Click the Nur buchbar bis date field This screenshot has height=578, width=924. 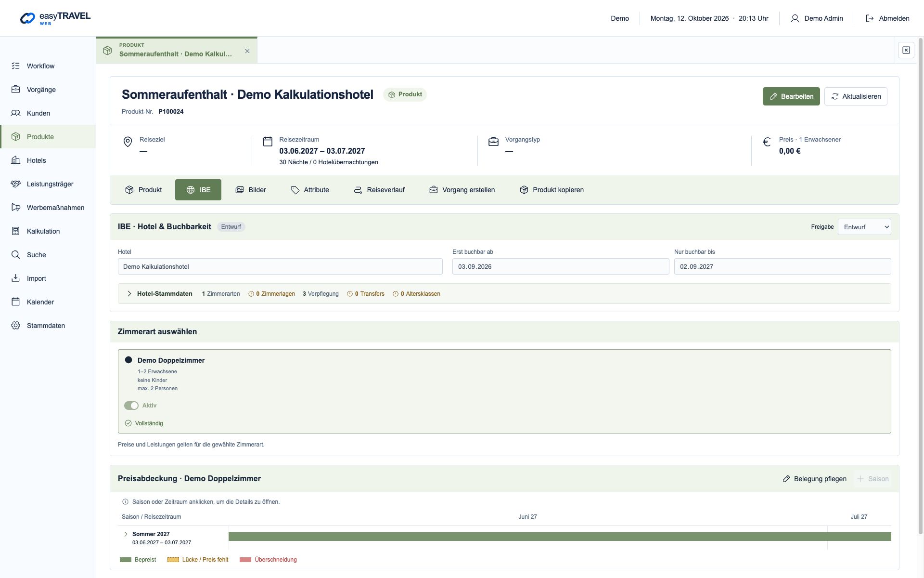point(783,266)
